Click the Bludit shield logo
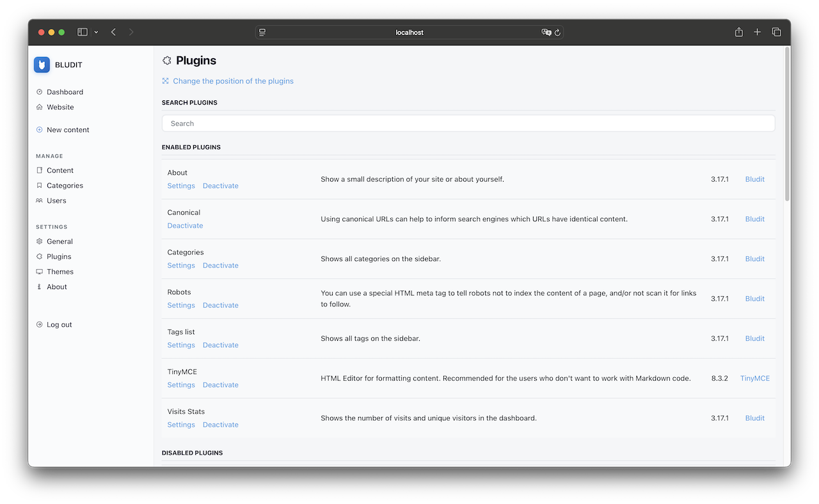This screenshot has height=504, width=819. (x=41, y=65)
